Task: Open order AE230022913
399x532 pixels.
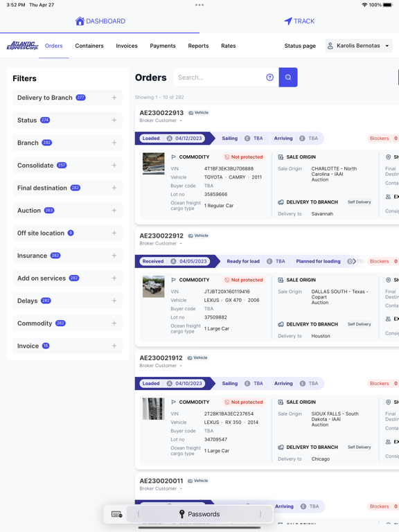Action: [x=161, y=113]
